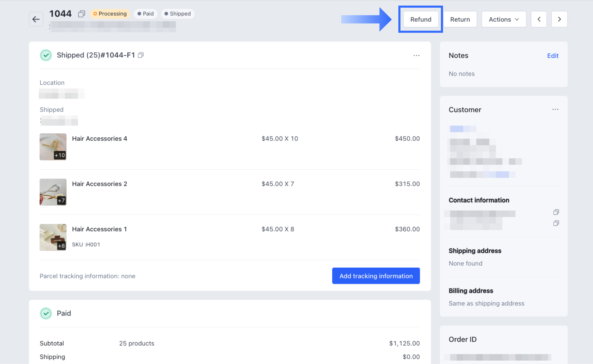This screenshot has height=364, width=593.
Task: Click the back arrow button
Action: [x=36, y=19]
